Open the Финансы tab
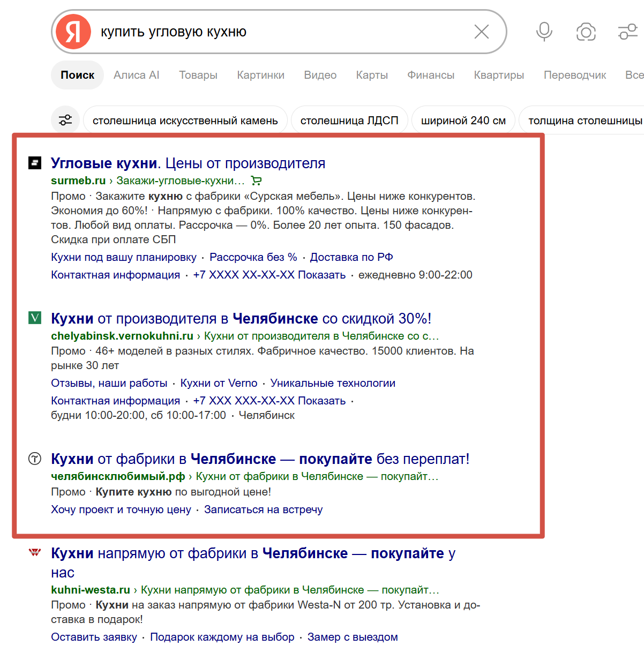This screenshot has height=645, width=644. click(431, 75)
